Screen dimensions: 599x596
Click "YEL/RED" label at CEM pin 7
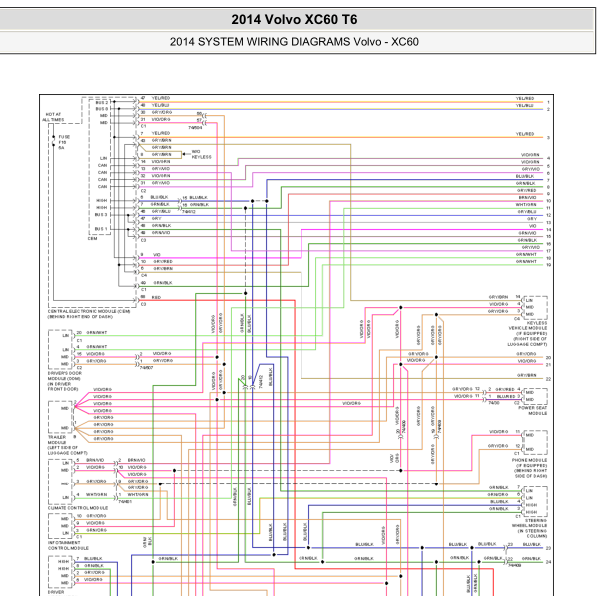[161, 133]
